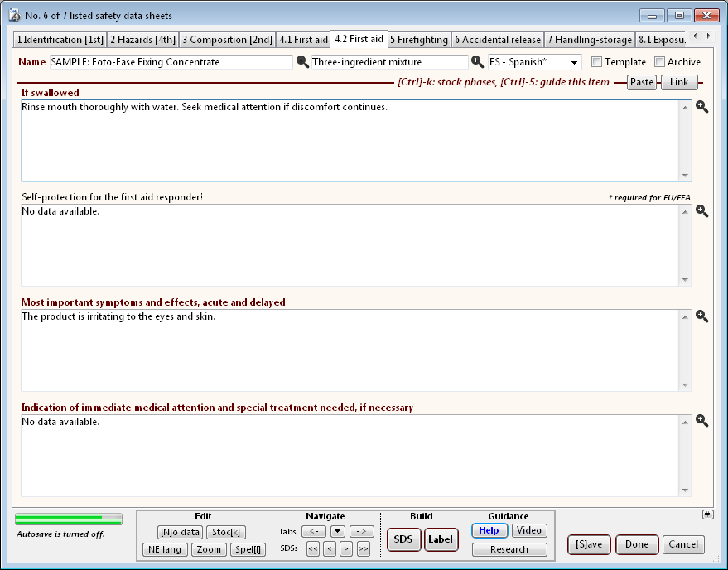Screen dimensions: 728x570
Task: Click the app icon in the title bar
Action: click(14, 16)
